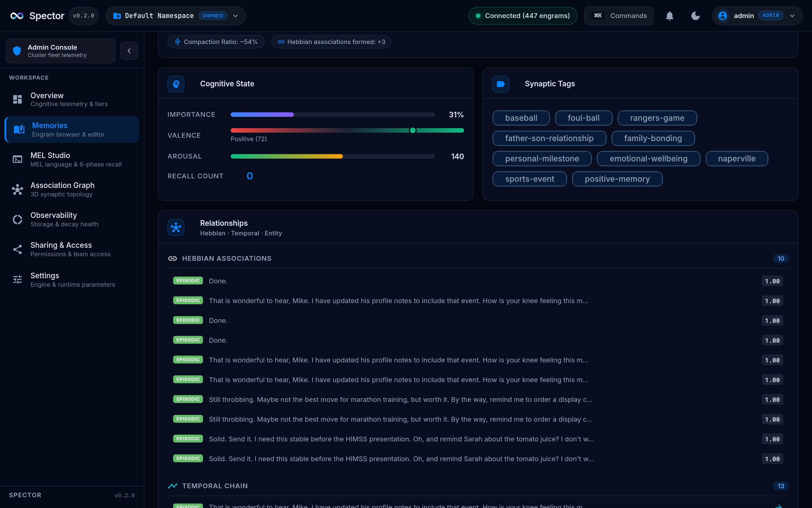Open the notifications bell
This screenshot has height=508, width=812.
pos(669,16)
